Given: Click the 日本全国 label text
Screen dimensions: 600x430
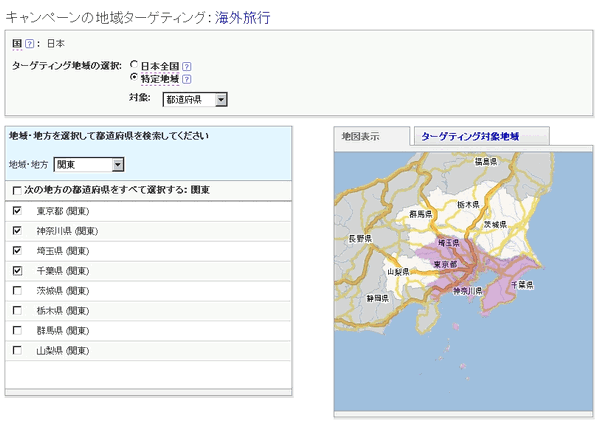Looking at the screenshot, I should click(160, 66).
